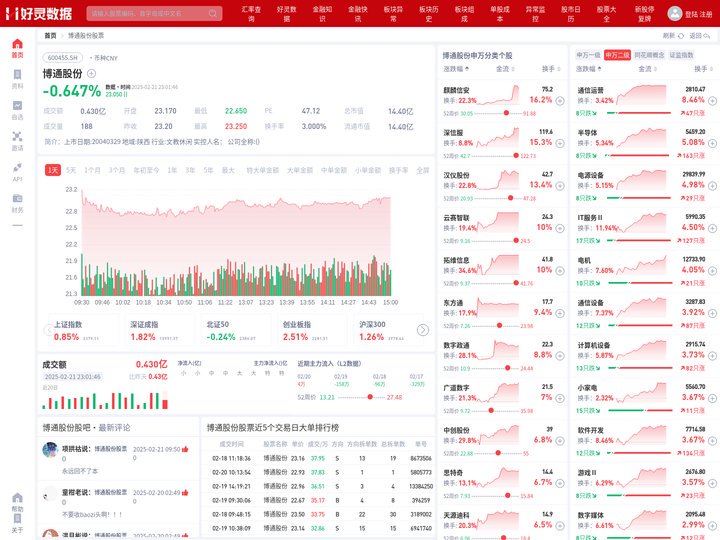The width and height of the screenshot is (720, 540).
Task: Select the 5年 chart range
Action: pos(208,170)
